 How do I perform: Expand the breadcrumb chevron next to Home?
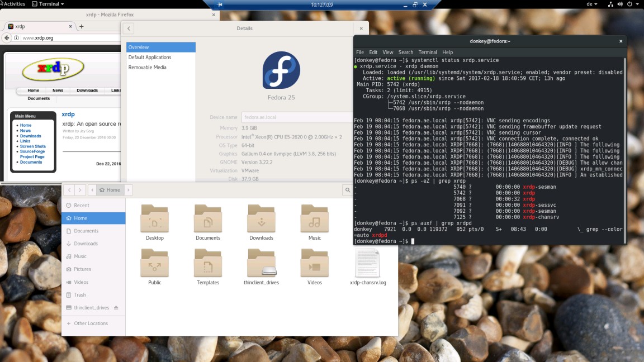[129, 190]
